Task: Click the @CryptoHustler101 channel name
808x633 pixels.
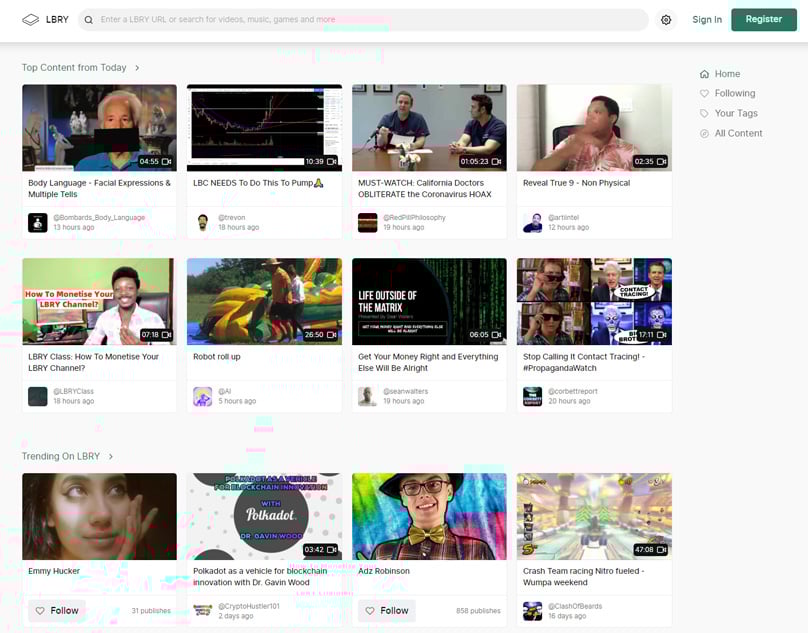Action: click(249, 606)
